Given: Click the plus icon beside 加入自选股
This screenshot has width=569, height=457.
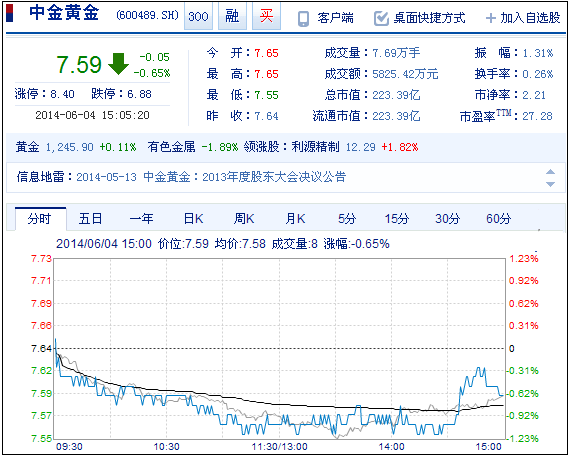Looking at the screenshot, I should coord(490,18).
